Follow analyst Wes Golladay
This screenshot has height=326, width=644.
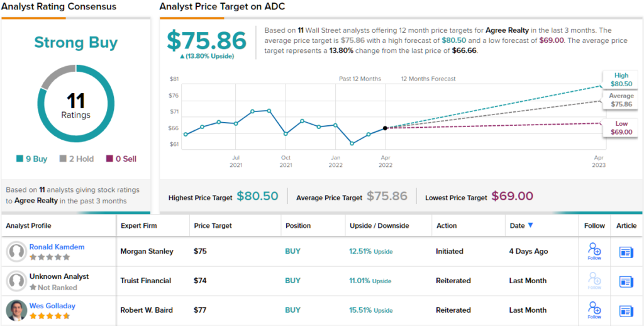pyautogui.click(x=594, y=310)
